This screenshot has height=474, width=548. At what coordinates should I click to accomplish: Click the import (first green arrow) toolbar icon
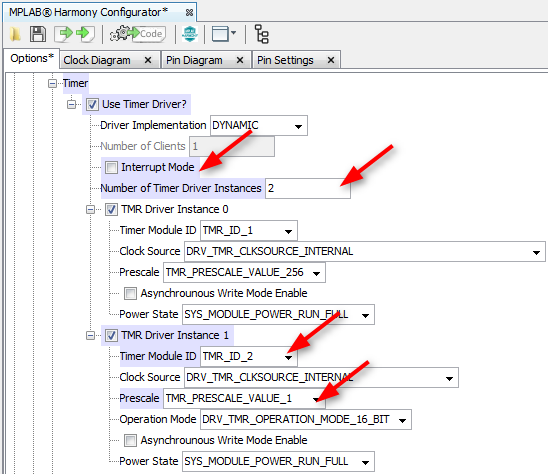point(64,34)
